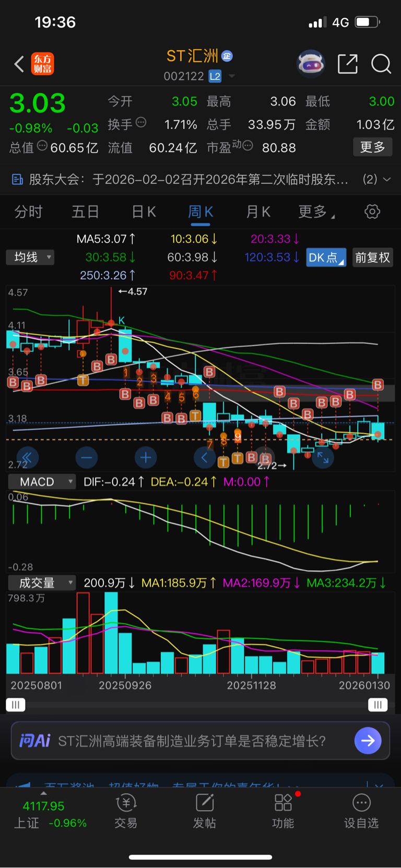401x868 pixels.
Task: Switch to 月K tab
Action: click(x=258, y=211)
